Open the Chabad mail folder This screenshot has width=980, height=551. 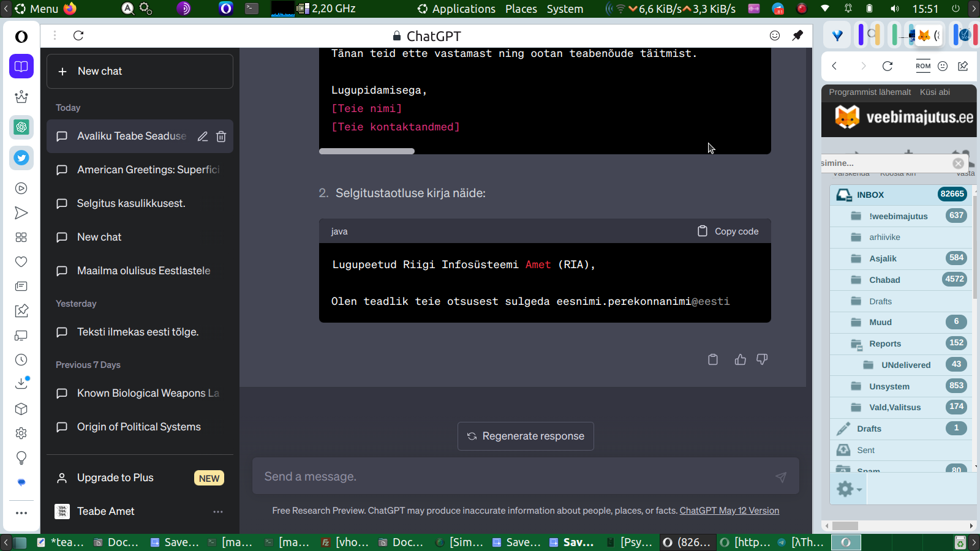pos(884,280)
